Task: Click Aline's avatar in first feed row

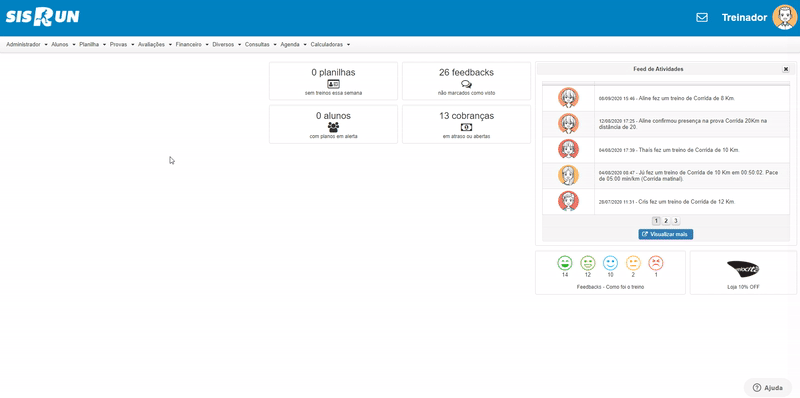Action: pyautogui.click(x=568, y=98)
